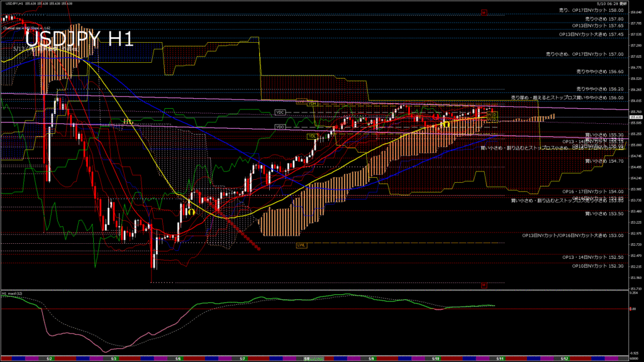The image size is (644, 362).
Task: Click the red M marker near the bottom
Action: [484, 285]
